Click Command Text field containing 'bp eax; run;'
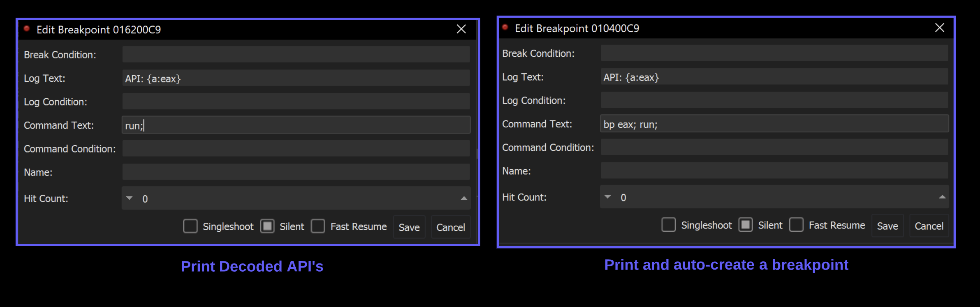The height and width of the screenshot is (307, 980). [774, 124]
